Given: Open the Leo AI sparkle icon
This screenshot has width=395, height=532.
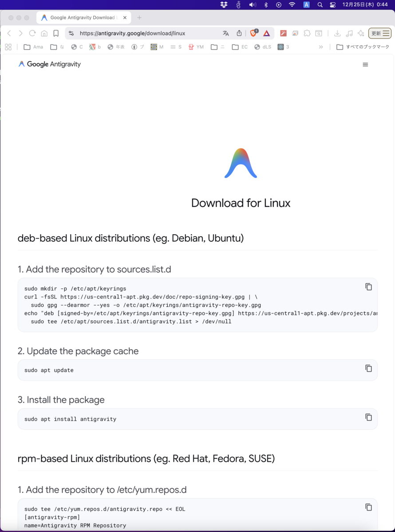Looking at the screenshot, I should 361,33.
